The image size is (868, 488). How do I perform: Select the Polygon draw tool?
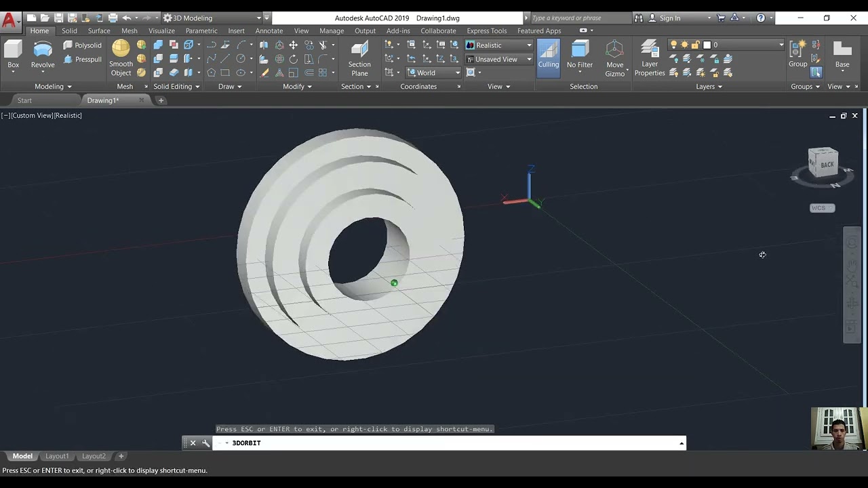click(x=211, y=73)
